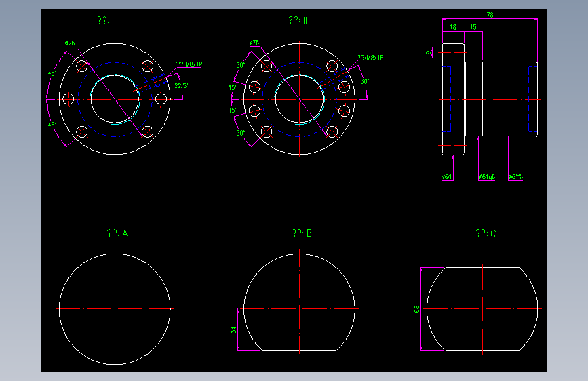Select the ø76 label in view I

click(x=70, y=43)
